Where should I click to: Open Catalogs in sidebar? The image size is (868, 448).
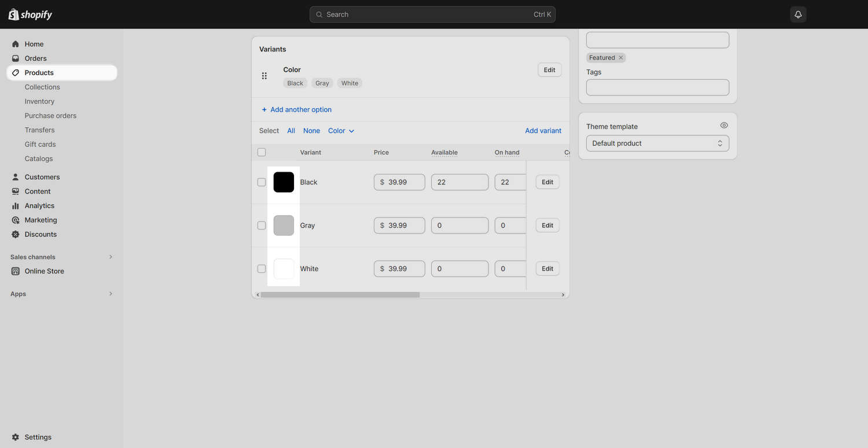[x=39, y=159]
